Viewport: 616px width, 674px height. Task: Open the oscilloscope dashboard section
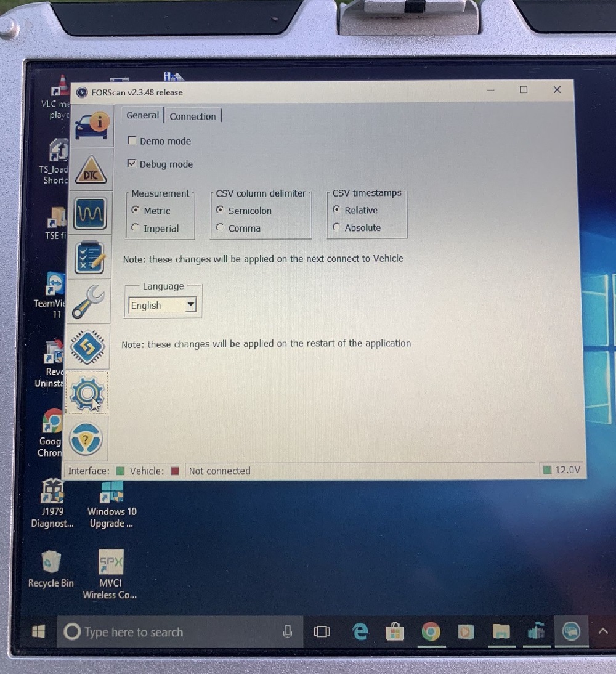click(x=91, y=214)
